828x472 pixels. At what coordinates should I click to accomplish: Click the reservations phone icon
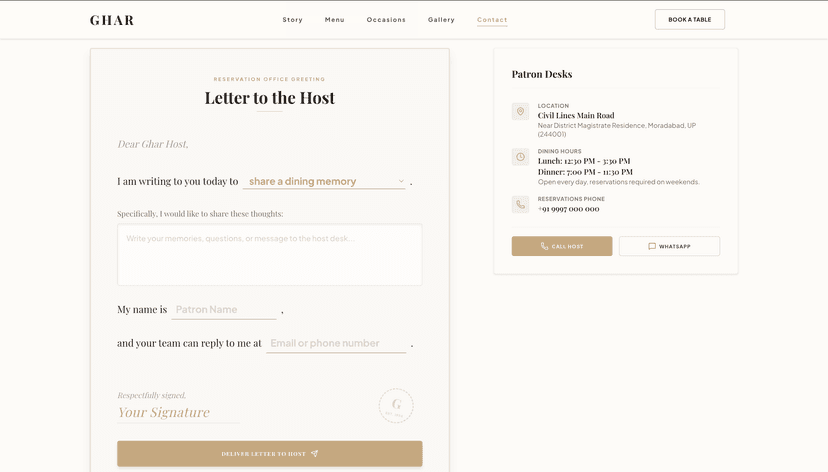click(x=520, y=204)
